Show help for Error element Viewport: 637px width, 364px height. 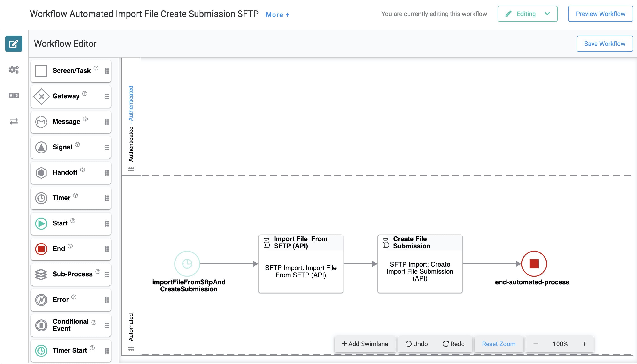click(74, 297)
